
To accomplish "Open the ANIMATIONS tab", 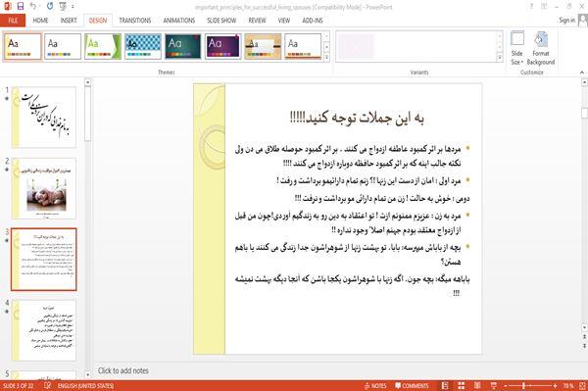I will point(179,21).
